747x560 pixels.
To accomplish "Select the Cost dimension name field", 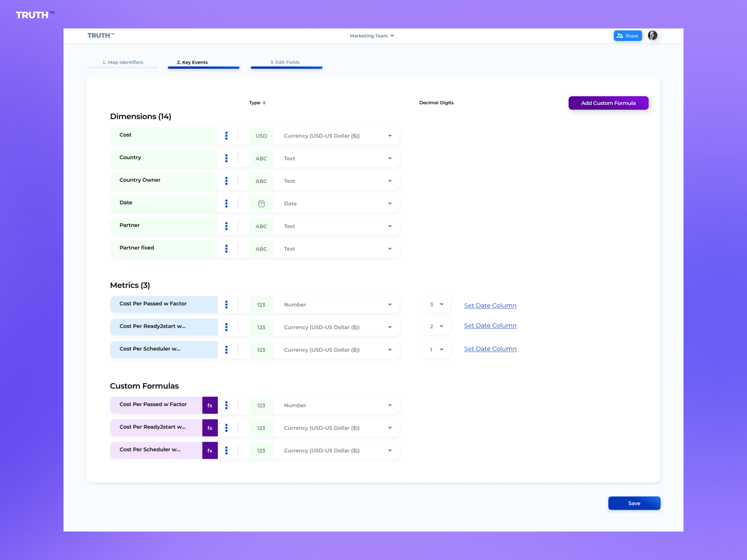I will (164, 136).
